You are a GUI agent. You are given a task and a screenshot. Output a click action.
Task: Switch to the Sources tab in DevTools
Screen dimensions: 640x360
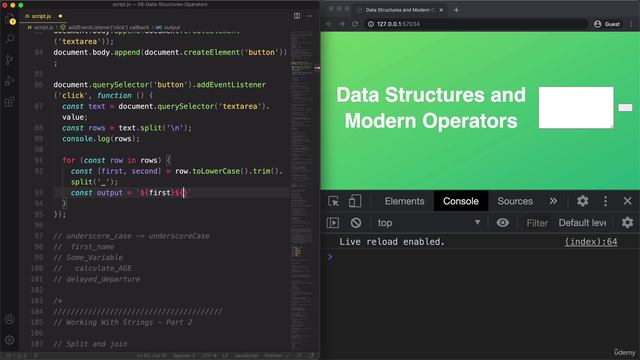(515, 201)
